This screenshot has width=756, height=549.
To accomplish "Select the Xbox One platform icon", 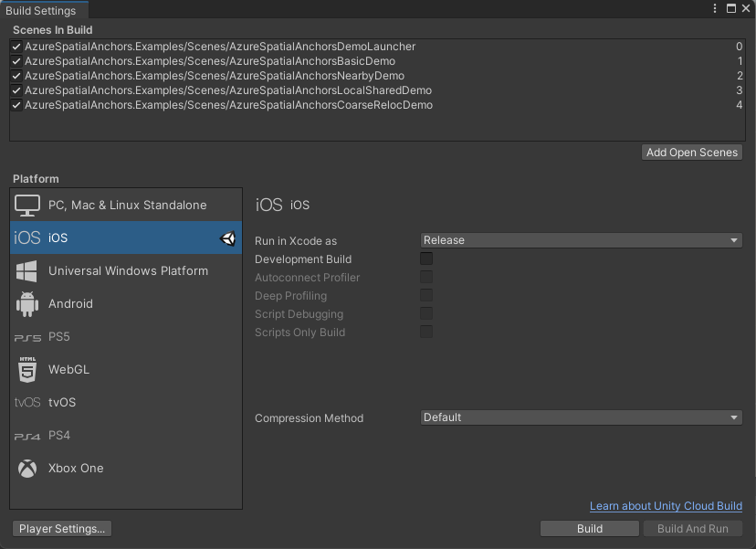I will 26,468.
